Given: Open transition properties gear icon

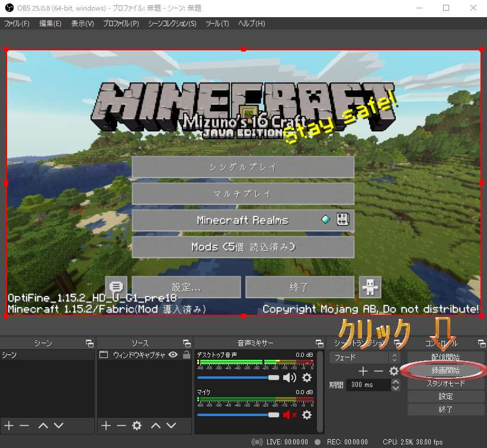Looking at the screenshot, I should coord(394,370).
